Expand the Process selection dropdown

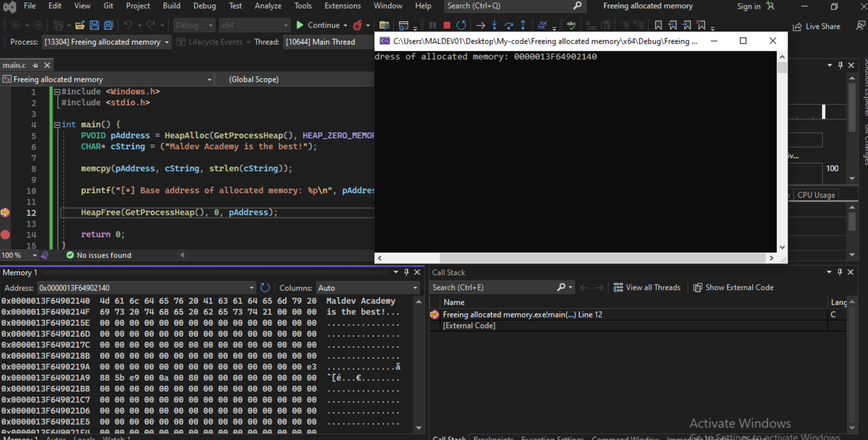[167, 42]
